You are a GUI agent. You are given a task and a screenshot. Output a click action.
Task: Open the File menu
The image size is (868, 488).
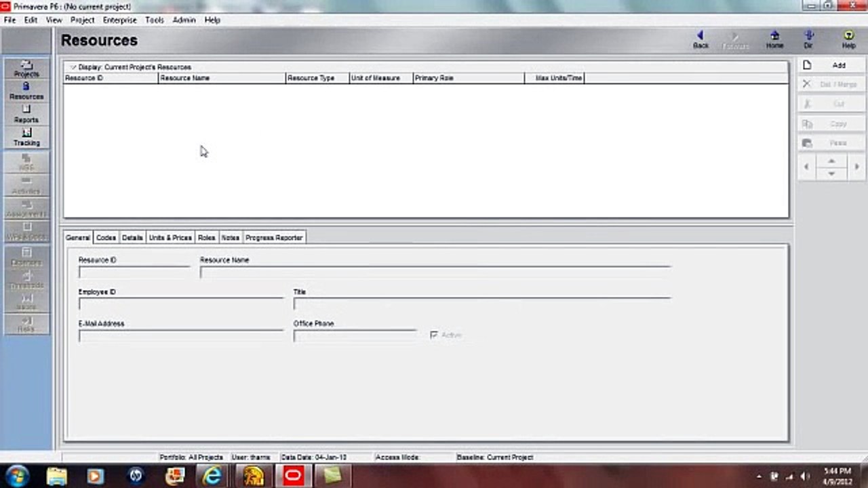click(9, 20)
